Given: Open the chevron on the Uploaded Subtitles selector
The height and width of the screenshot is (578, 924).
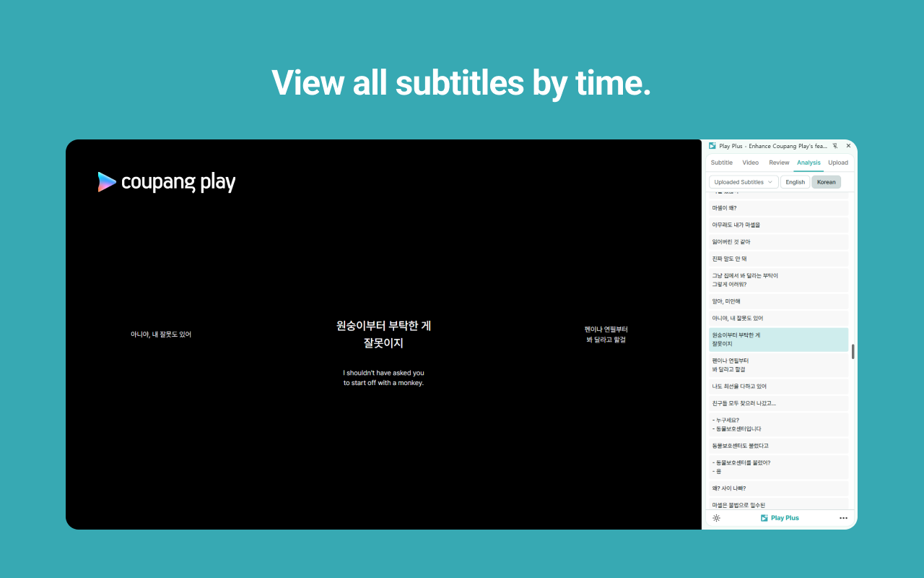Looking at the screenshot, I should pos(771,181).
